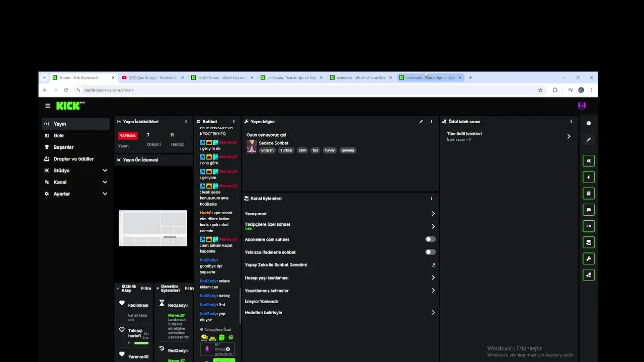Open Yasaklanmış kelimeler options arrow
Viewport: 644px width, 362px height.
433,291
